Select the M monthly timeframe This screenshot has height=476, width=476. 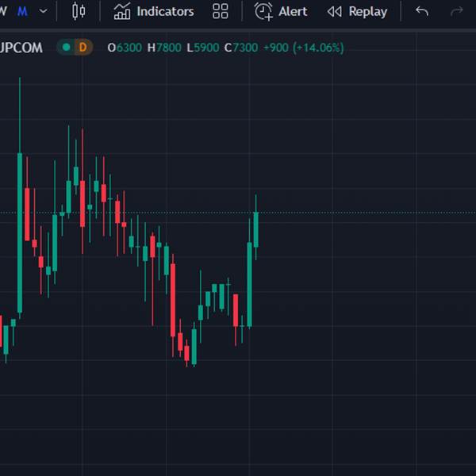click(22, 12)
